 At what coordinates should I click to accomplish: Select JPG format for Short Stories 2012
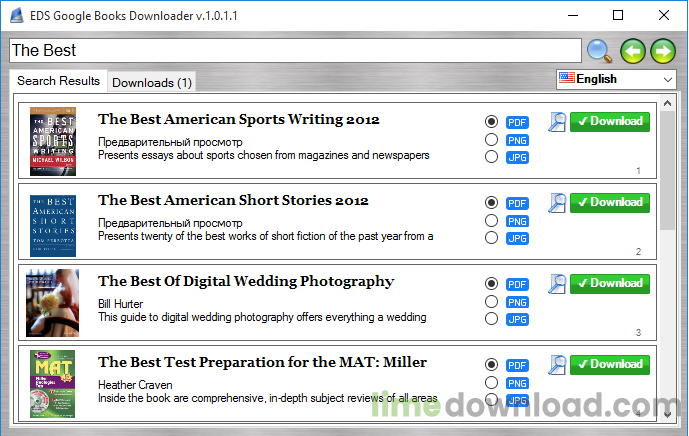point(491,238)
